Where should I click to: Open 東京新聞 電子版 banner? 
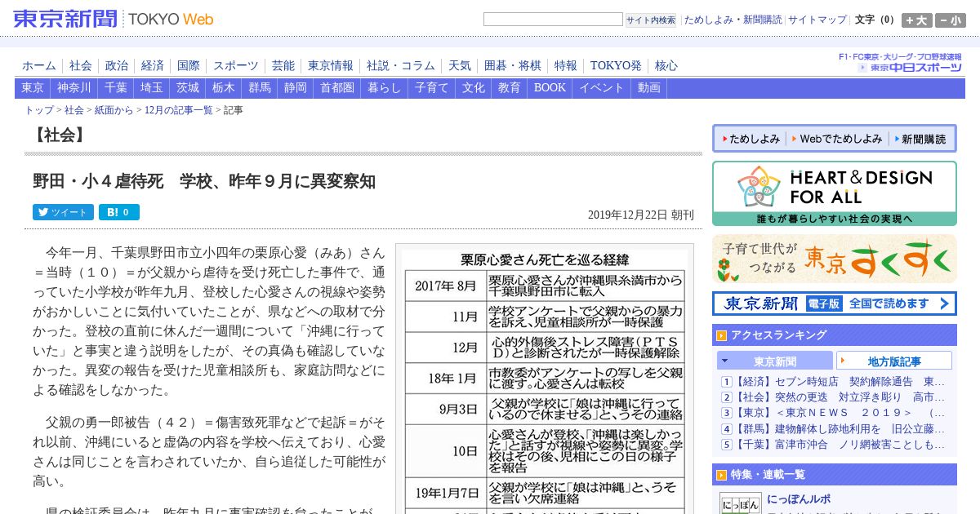(x=834, y=304)
